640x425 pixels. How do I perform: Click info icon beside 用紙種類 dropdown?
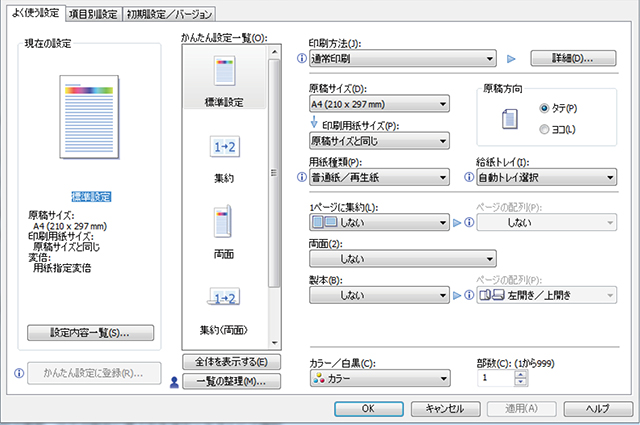302,179
